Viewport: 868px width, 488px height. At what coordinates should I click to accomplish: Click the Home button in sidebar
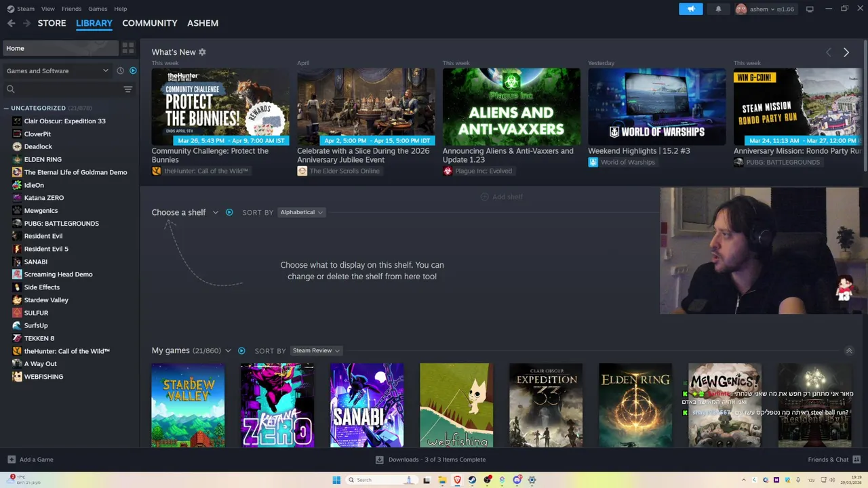60,48
